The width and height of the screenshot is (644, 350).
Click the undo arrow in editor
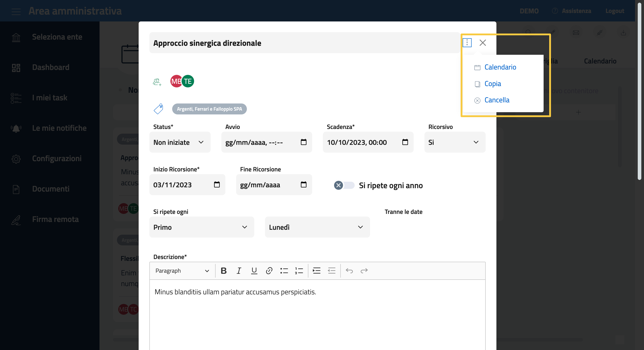[349, 271]
